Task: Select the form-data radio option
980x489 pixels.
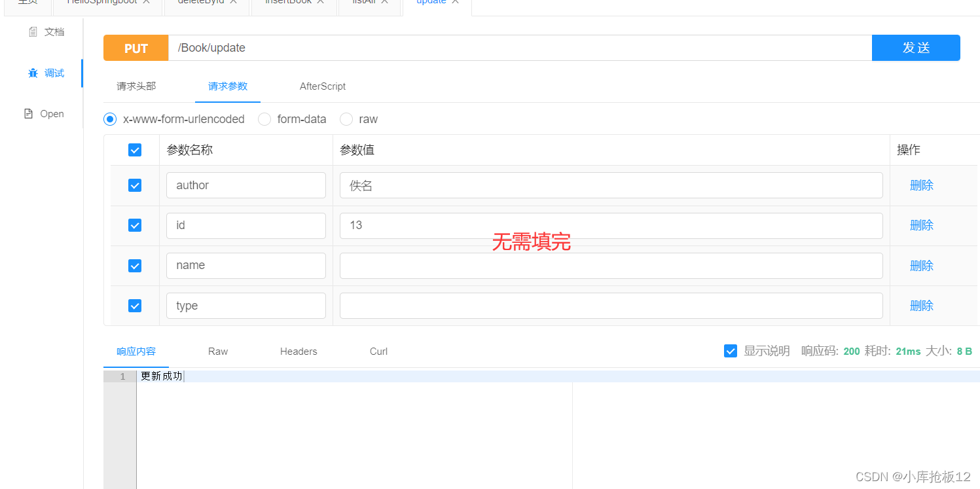Action: point(264,119)
